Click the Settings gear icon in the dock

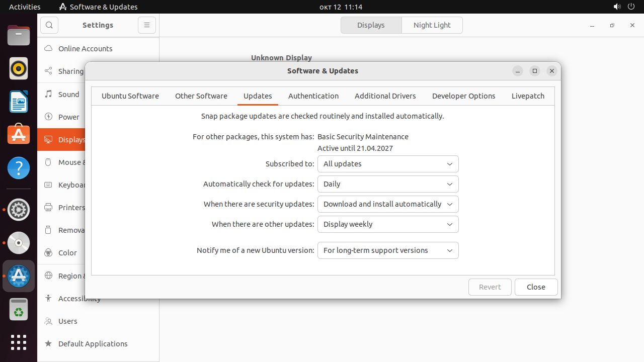(x=19, y=210)
